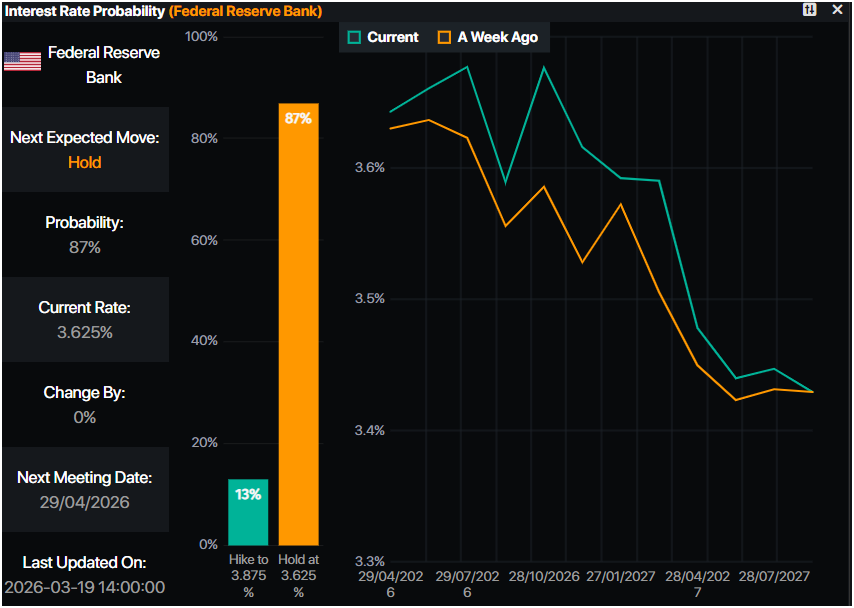Close the Interest Rate Probability panel
Screen dimensions: 854x608
[837, 9]
